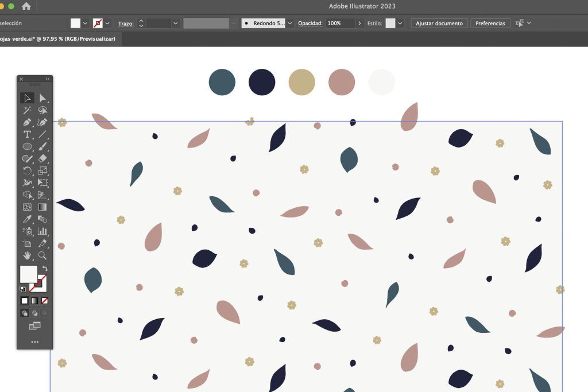Select the Mesh tool
The image size is (588, 392).
27,207
